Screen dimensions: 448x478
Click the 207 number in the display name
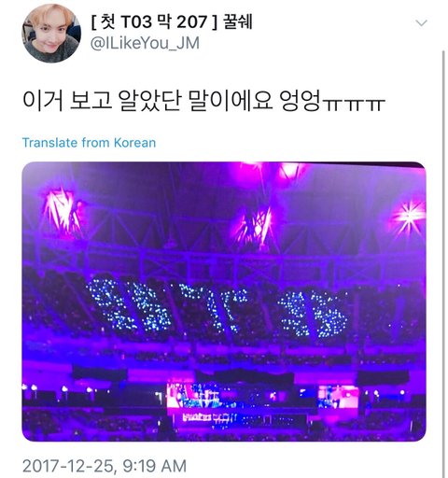pos(192,22)
